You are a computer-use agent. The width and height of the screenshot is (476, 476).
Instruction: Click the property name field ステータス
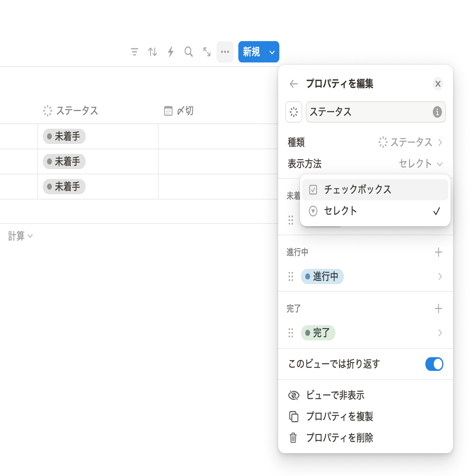point(375,112)
